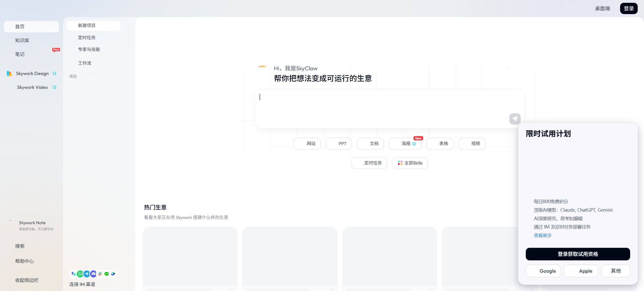This screenshot has height=291, width=644.
Task: Open the Slack IM channel icon
Action: tap(100, 274)
